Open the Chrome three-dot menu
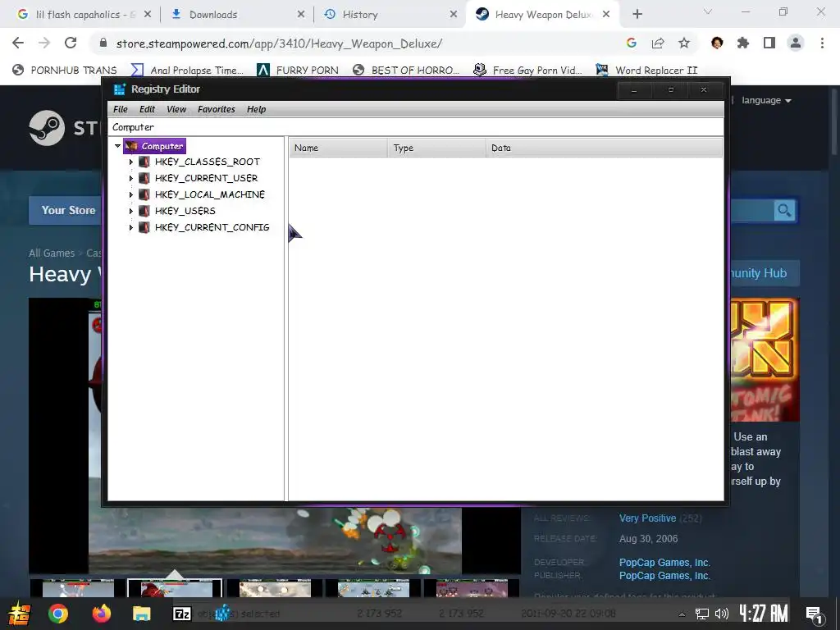 click(822, 43)
